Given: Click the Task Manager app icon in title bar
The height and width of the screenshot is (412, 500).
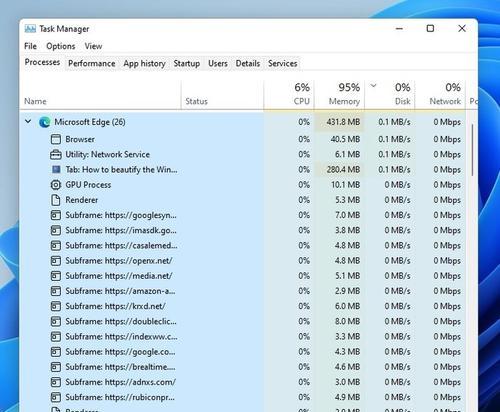Looking at the screenshot, I should click(x=30, y=29).
